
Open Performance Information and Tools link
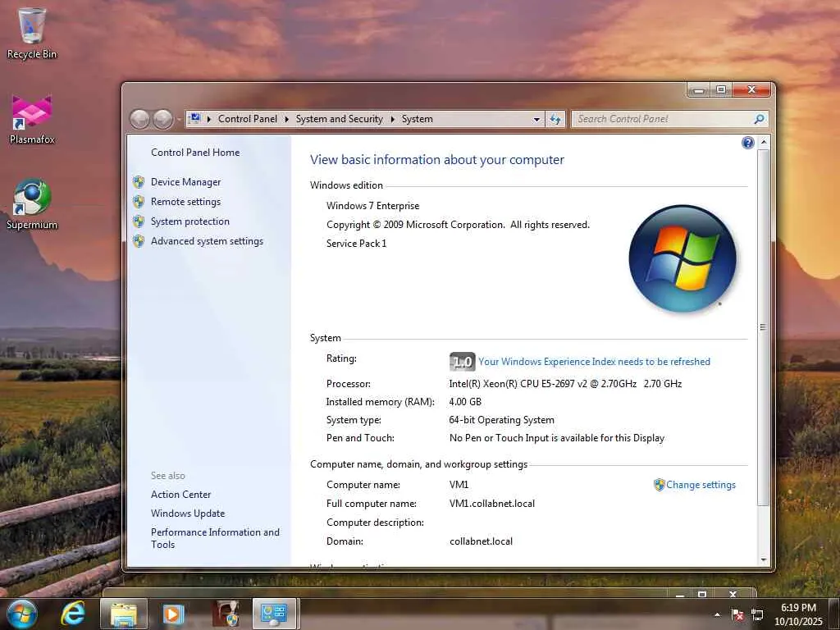click(x=215, y=538)
